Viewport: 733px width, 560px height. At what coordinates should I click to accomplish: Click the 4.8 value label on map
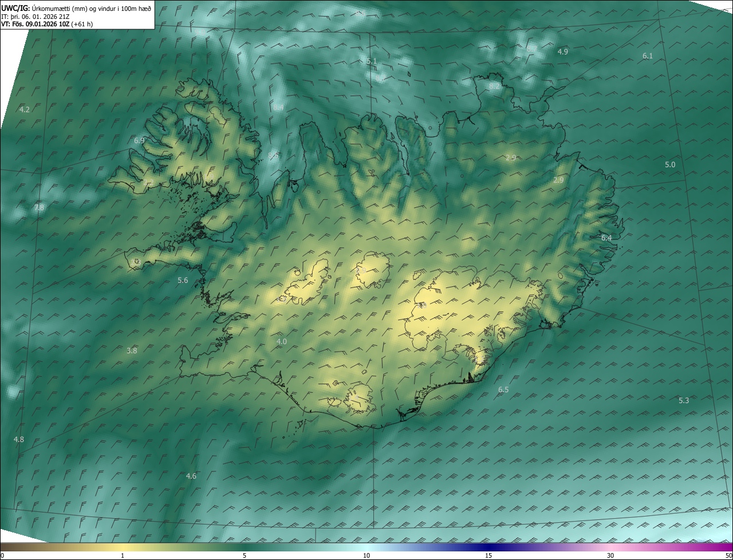point(19,439)
